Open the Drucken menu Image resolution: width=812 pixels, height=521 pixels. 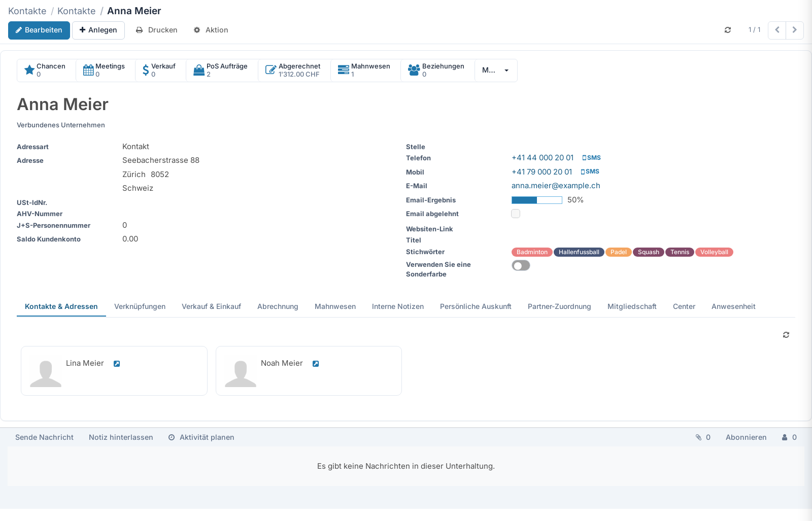coord(157,30)
